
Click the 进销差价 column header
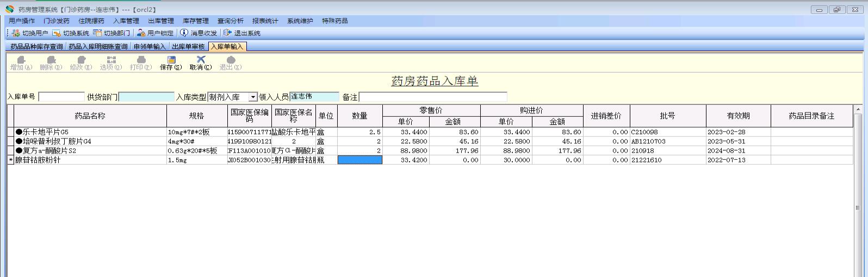pos(606,116)
